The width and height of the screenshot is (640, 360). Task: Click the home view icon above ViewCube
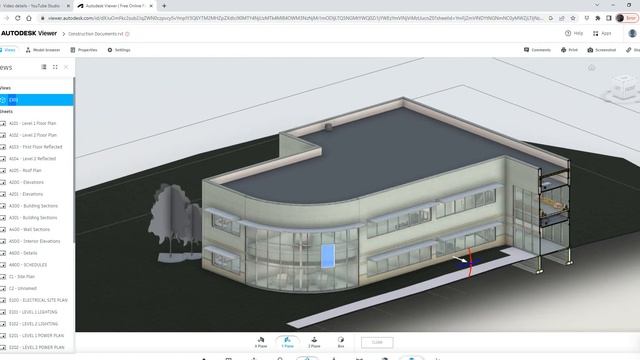(591, 68)
